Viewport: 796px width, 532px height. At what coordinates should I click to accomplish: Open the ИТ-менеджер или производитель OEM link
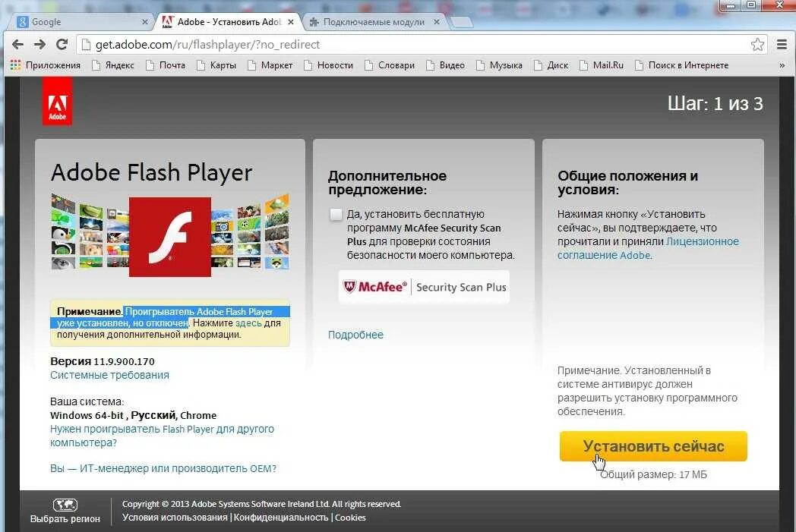click(163, 468)
